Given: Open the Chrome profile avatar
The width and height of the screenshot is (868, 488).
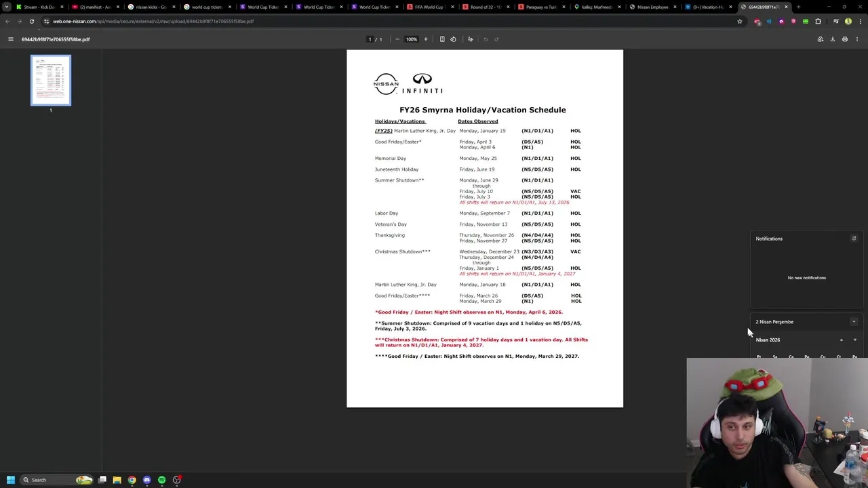Looking at the screenshot, I should coord(848,21).
